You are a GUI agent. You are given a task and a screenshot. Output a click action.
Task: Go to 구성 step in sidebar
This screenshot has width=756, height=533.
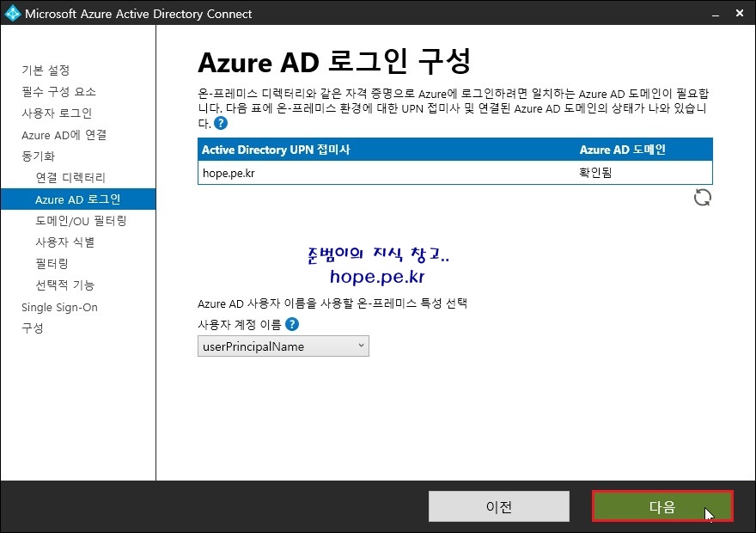click(x=33, y=328)
